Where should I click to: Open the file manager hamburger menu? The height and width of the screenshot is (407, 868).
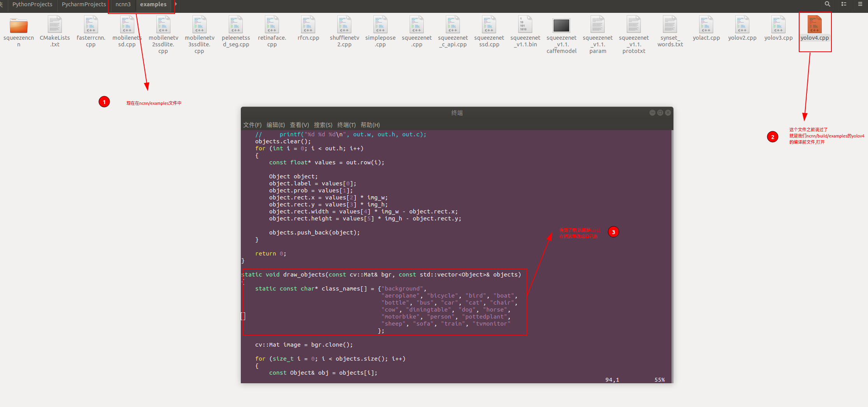point(860,4)
